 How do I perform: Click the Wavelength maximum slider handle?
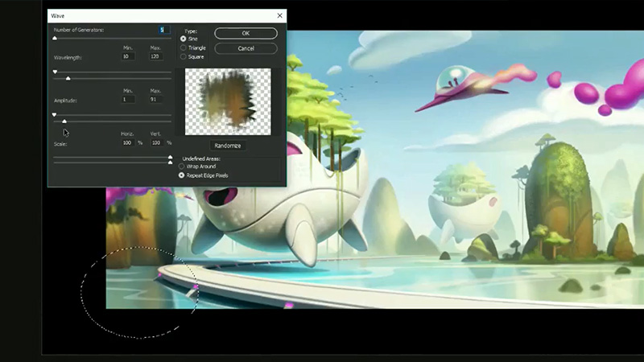coord(68,78)
